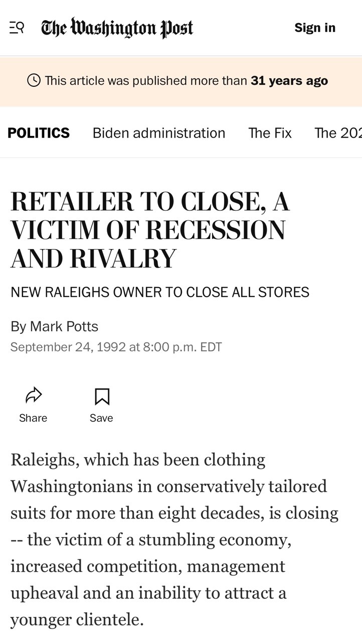
Task: Click the Retailer to Close headline
Action: [x=150, y=230]
